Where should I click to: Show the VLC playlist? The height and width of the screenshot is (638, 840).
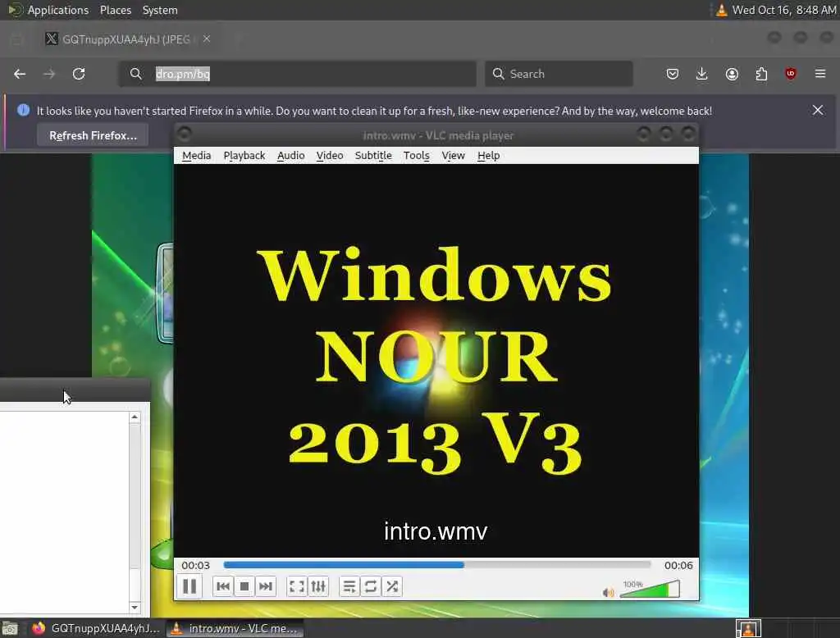coord(349,586)
